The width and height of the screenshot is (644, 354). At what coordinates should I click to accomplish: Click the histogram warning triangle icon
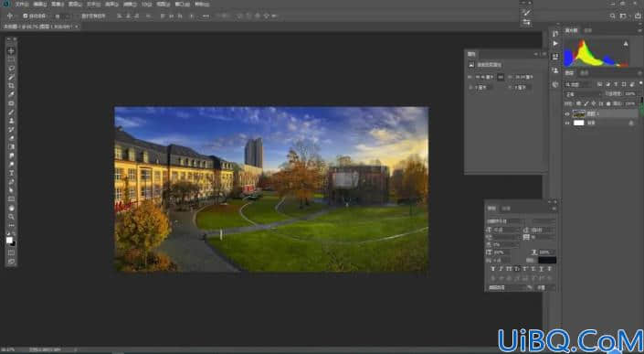(x=626, y=44)
